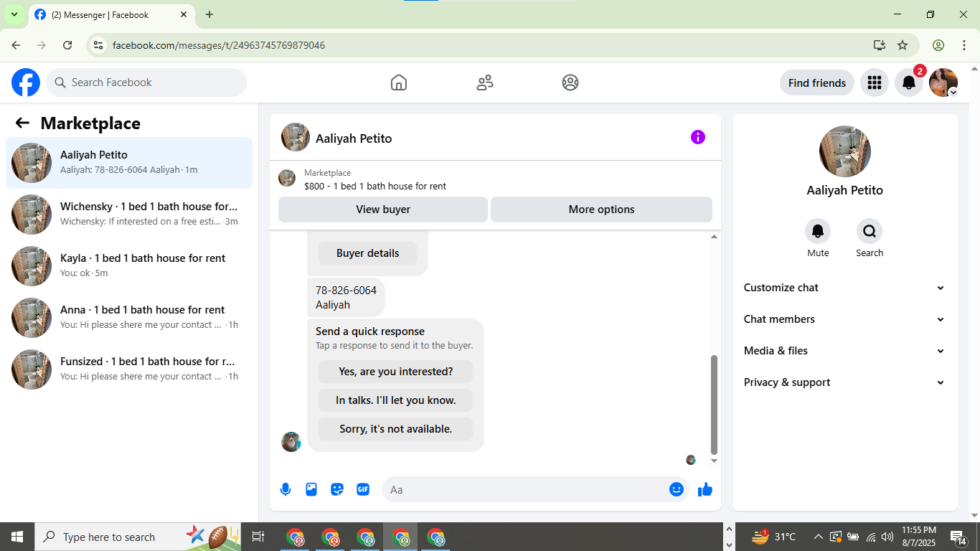
Task: Open the browser profile icon
Action: pos(938,45)
